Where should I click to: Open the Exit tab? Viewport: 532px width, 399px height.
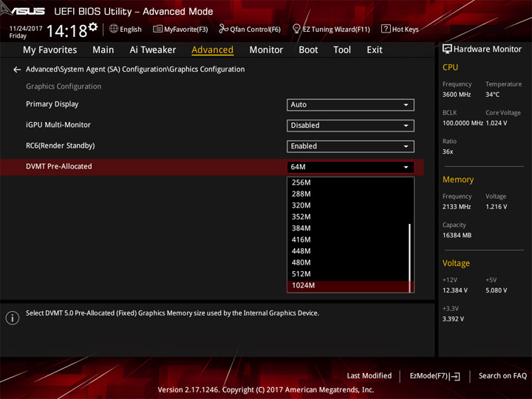pyautogui.click(x=375, y=50)
